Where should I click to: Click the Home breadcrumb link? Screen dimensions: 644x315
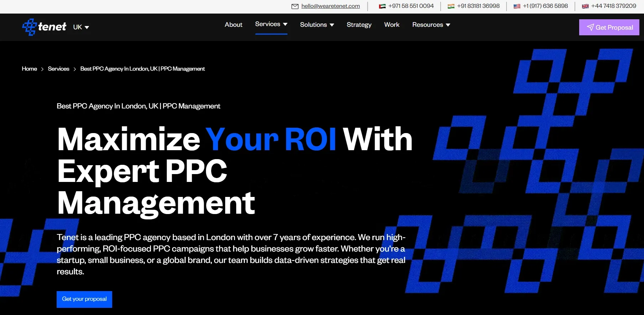[29, 69]
